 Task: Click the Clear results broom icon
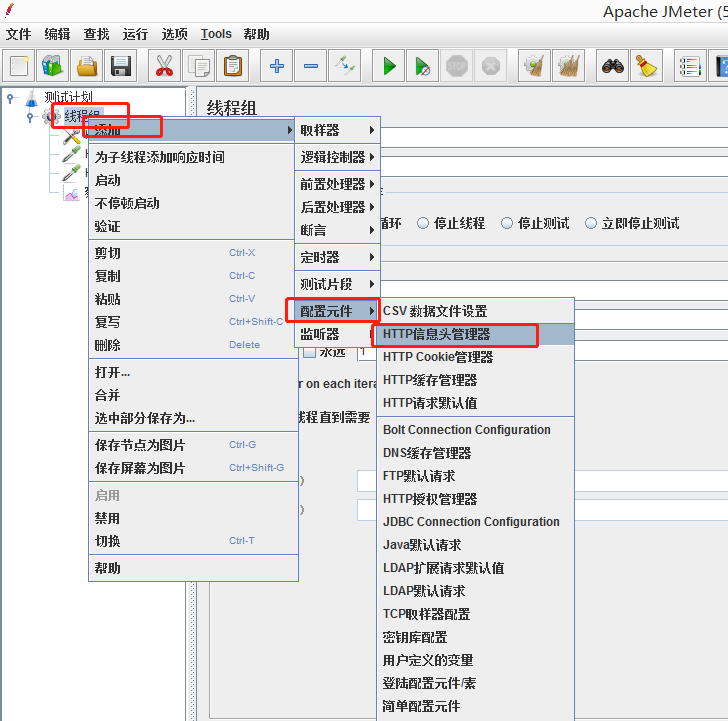tap(534, 66)
